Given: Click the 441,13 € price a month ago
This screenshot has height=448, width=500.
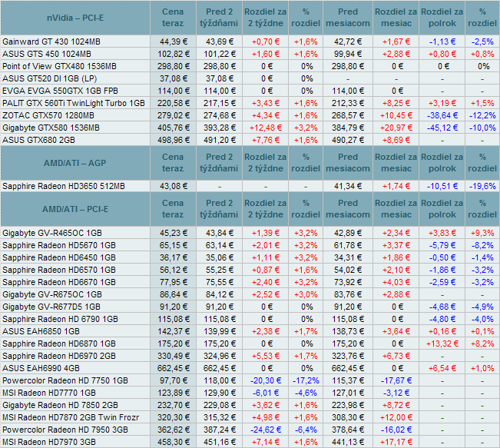Looking at the screenshot, I should (x=348, y=442).
